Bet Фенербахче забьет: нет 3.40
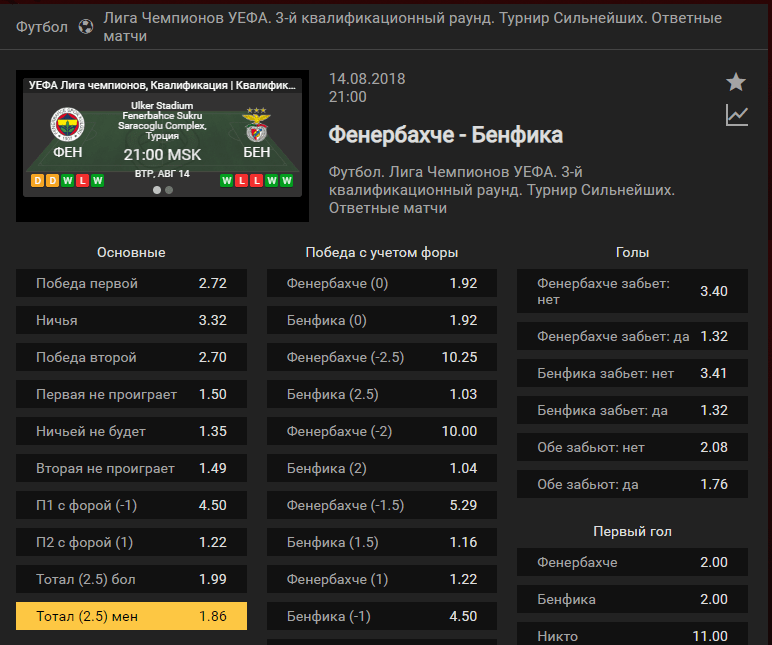Viewport: 772px width, 645px height. [633, 291]
